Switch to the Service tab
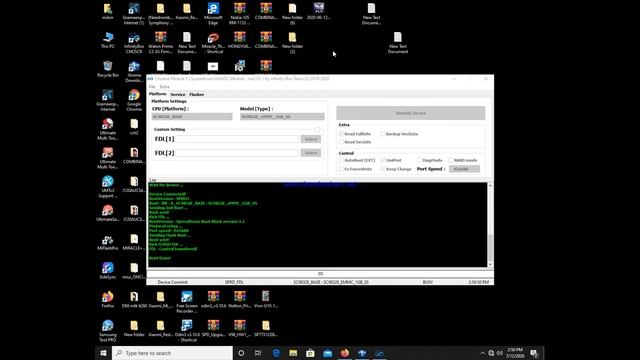The image size is (640, 360). click(x=178, y=94)
